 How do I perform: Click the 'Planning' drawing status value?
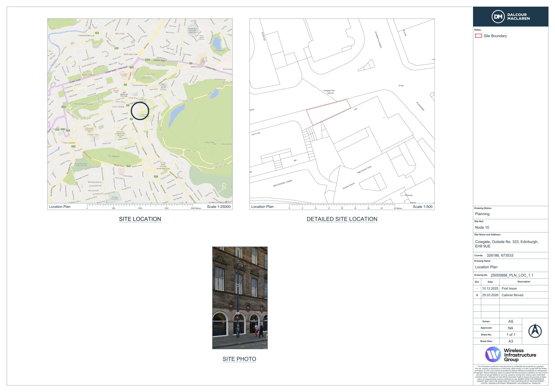(x=482, y=214)
